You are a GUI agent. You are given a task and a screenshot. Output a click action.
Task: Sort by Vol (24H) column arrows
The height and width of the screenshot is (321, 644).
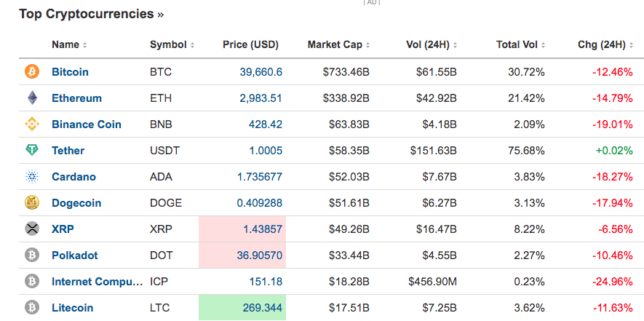coord(455,45)
